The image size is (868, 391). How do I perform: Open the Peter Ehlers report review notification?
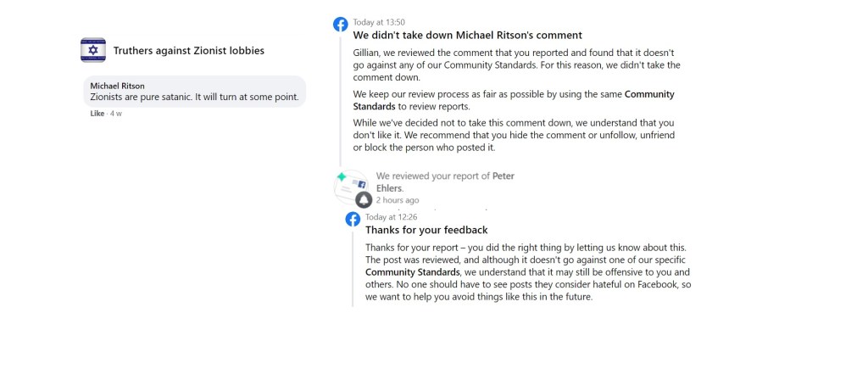445,182
